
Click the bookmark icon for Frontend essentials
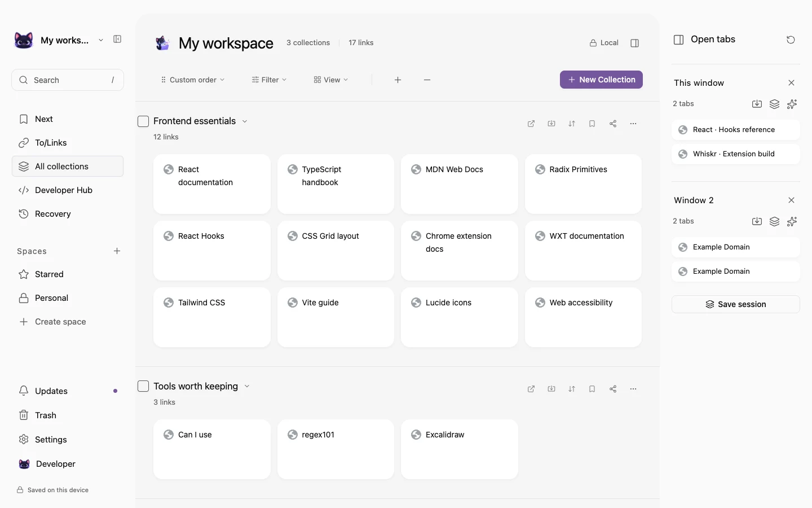click(x=592, y=124)
